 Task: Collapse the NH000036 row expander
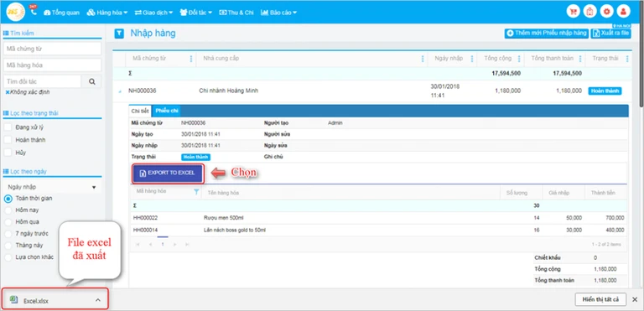[120, 91]
